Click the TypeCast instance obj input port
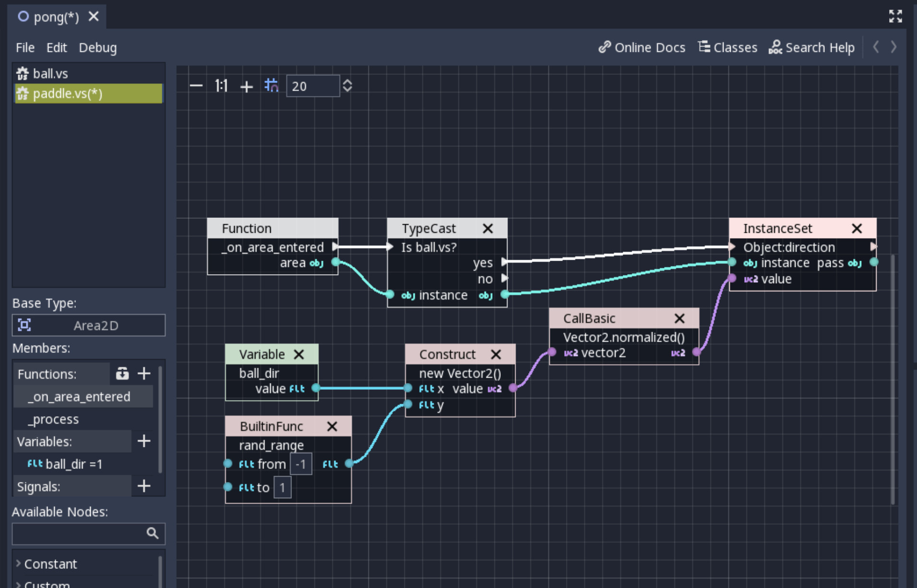 tap(390, 294)
